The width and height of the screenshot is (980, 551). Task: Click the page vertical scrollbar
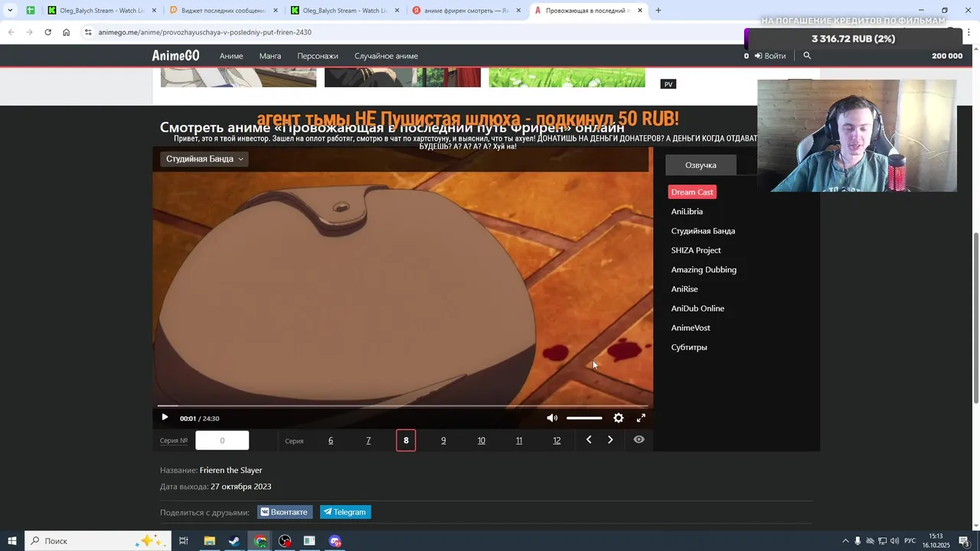[x=975, y=318]
